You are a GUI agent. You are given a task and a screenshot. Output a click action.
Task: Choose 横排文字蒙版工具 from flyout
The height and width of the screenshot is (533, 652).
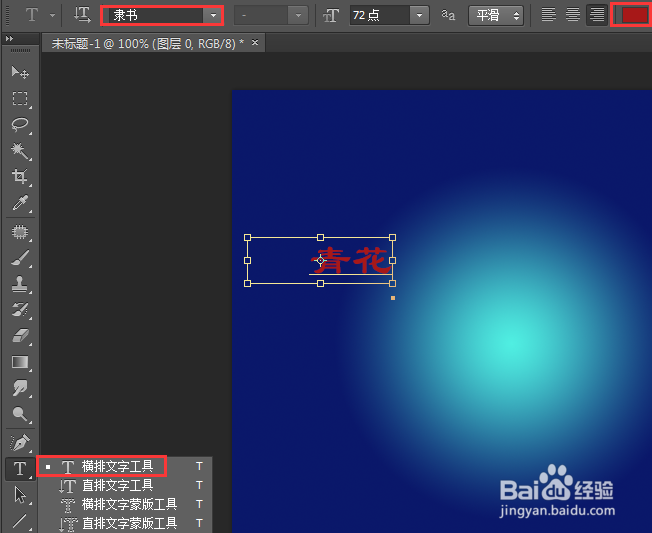[x=129, y=504]
